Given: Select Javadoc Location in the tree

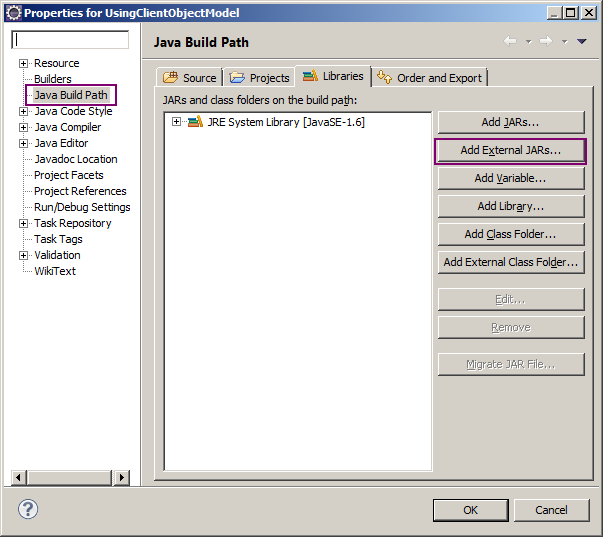Looking at the screenshot, I should click(x=75, y=159).
